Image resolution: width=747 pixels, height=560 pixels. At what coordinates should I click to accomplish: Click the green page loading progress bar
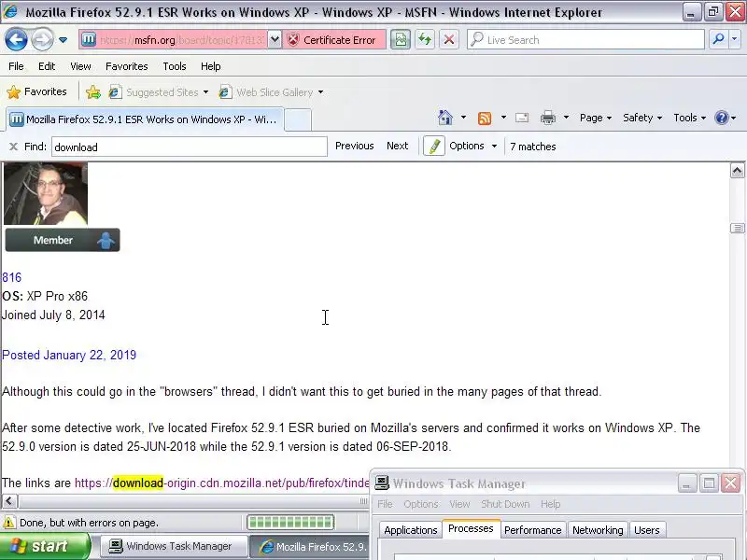tap(290, 523)
